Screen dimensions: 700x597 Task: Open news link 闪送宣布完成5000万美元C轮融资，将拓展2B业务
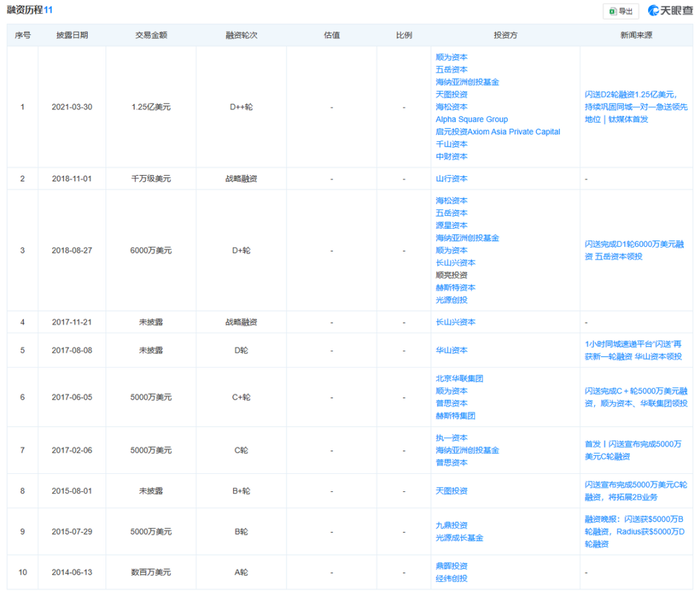[636, 491]
